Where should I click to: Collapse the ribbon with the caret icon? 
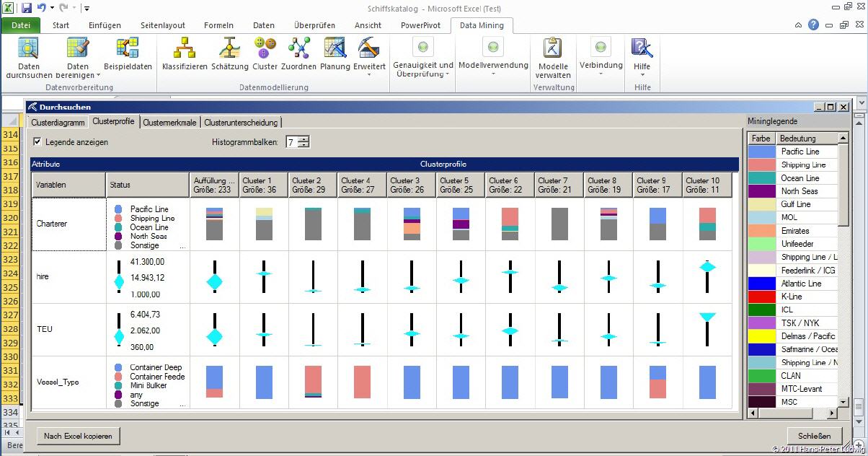click(x=798, y=25)
